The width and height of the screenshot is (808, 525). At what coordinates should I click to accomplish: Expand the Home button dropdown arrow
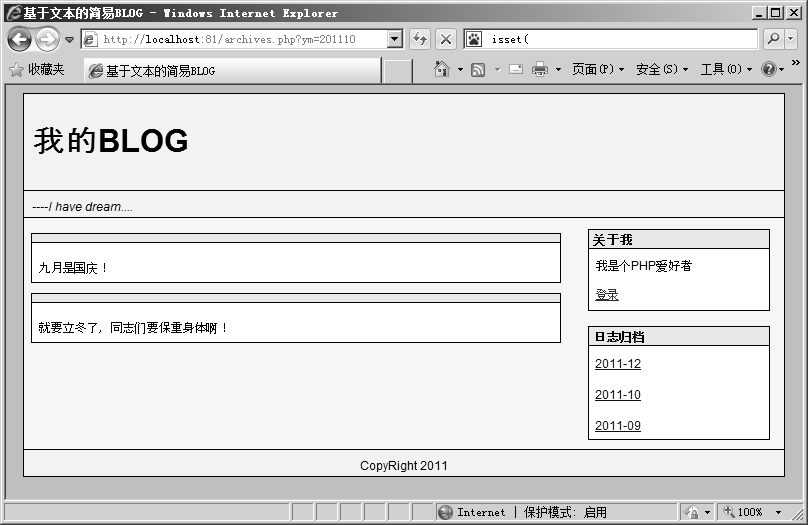tap(460, 70)
